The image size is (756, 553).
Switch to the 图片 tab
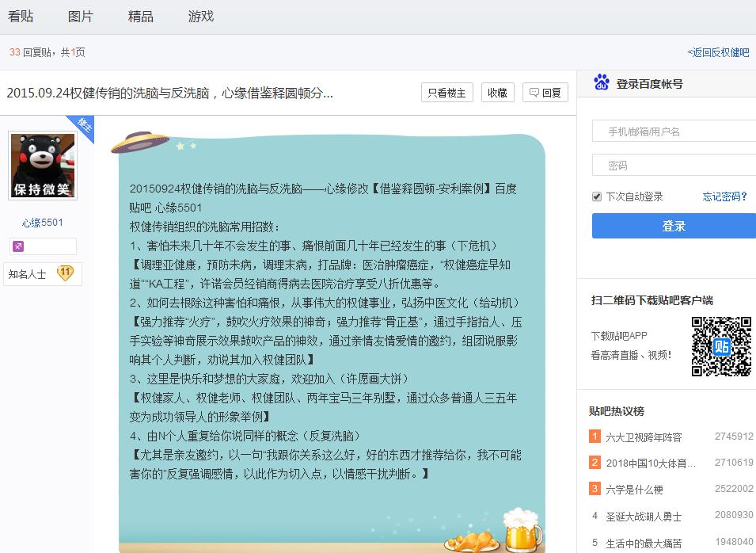(80, 17)
